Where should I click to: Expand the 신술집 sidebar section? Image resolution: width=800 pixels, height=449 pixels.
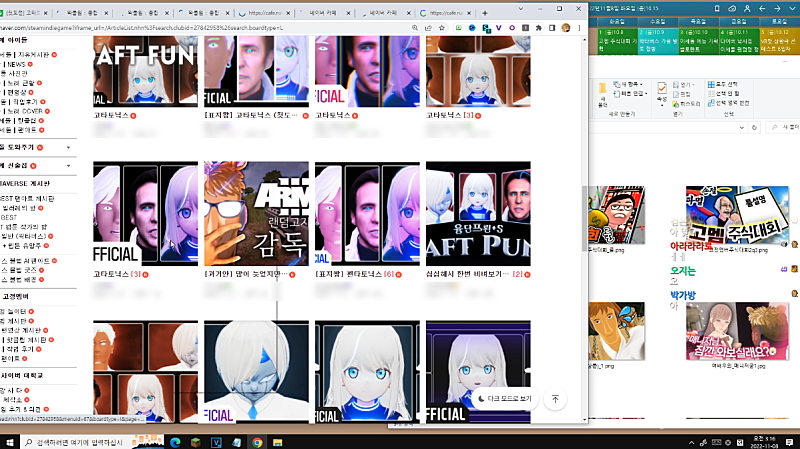68,166
